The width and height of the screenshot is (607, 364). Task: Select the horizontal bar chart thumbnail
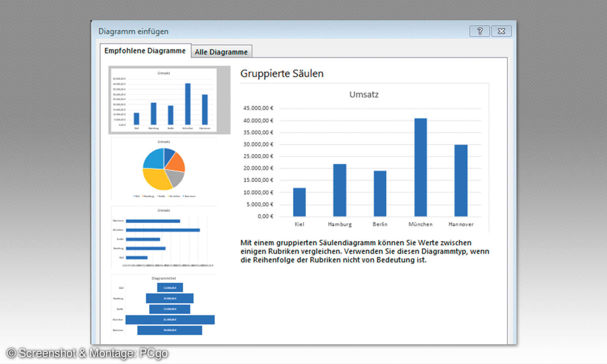163,235
